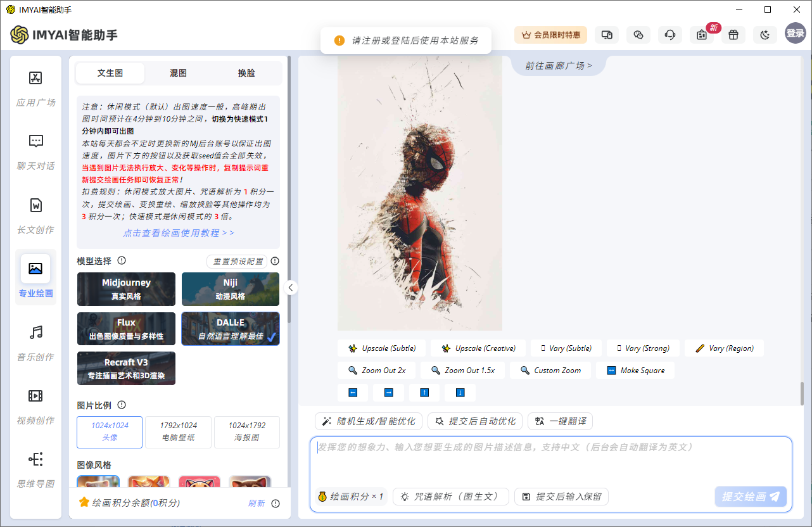Select the Niji 动漫风格 model card

pos(231,289)
